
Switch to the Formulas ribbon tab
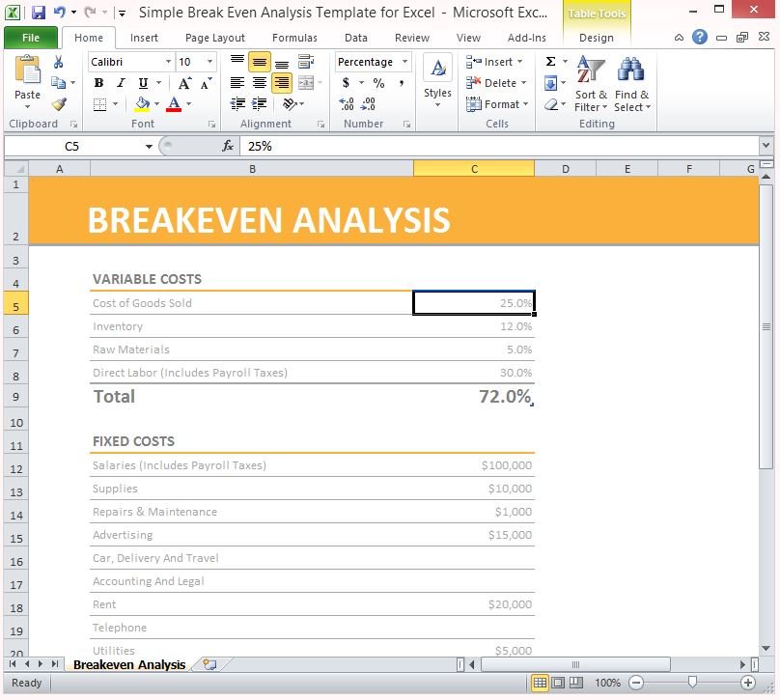[294, 38]
